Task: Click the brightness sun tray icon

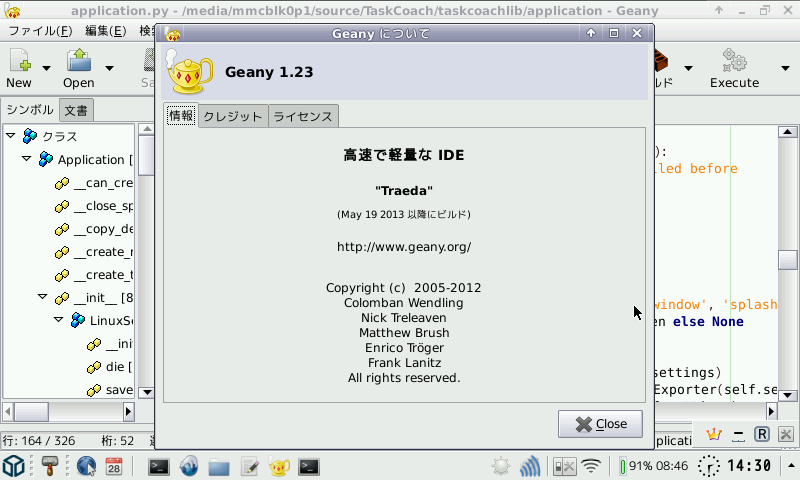Action: 501,466
